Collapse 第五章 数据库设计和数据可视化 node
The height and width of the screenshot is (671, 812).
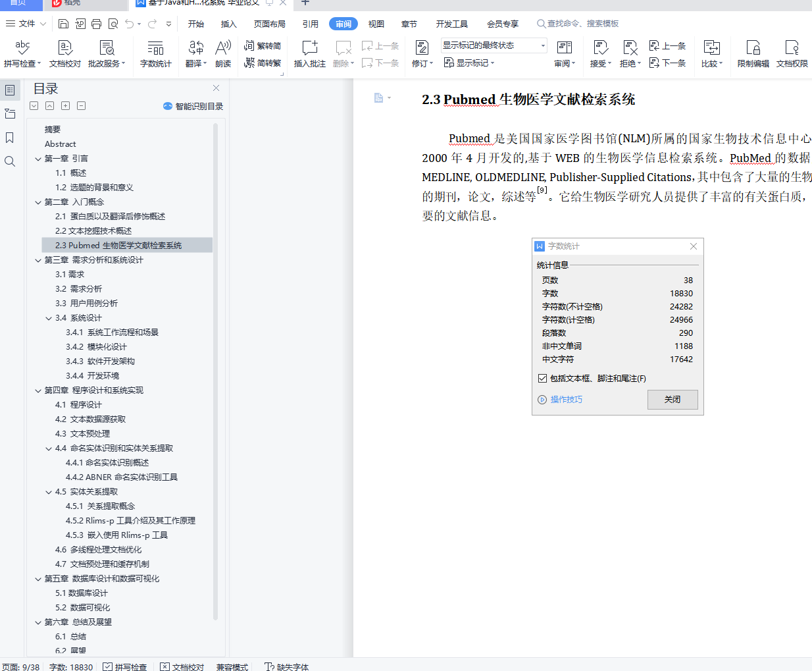(x=38, y=579)
